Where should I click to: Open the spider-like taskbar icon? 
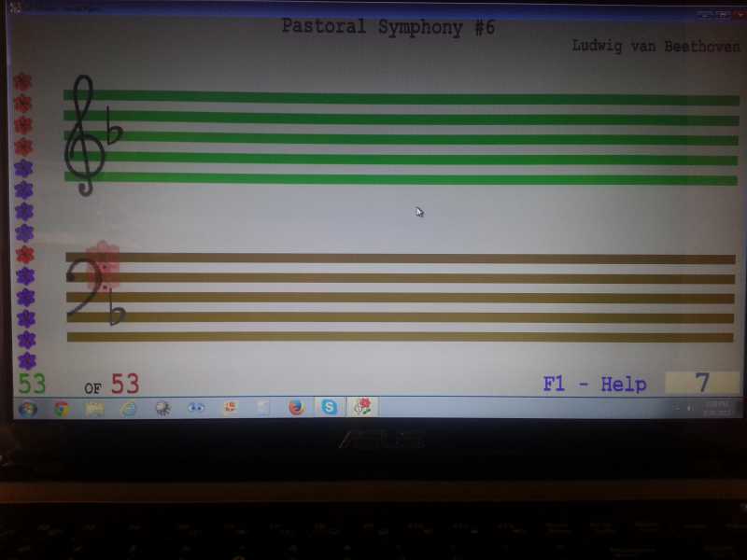pos(162,409)
